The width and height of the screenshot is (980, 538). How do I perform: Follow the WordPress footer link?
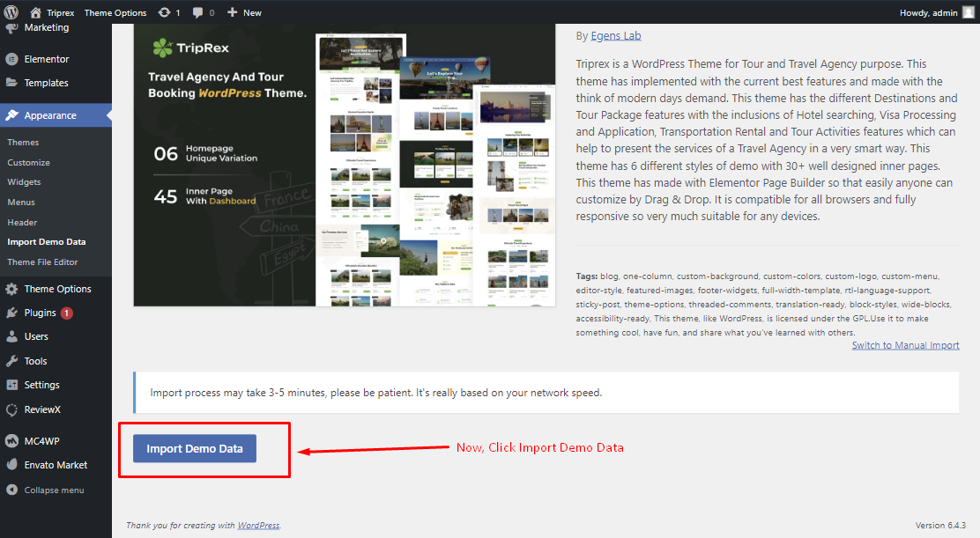click(x=258, y=526)
